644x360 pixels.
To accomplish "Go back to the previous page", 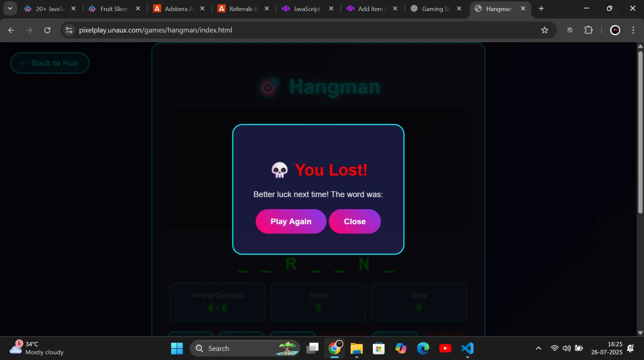I will [x=11, y=30].
